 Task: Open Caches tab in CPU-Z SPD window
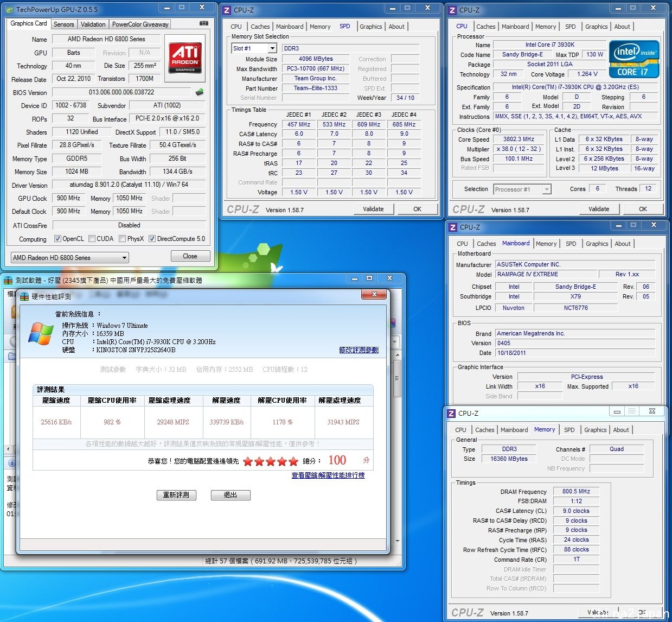tap(260, 27)
